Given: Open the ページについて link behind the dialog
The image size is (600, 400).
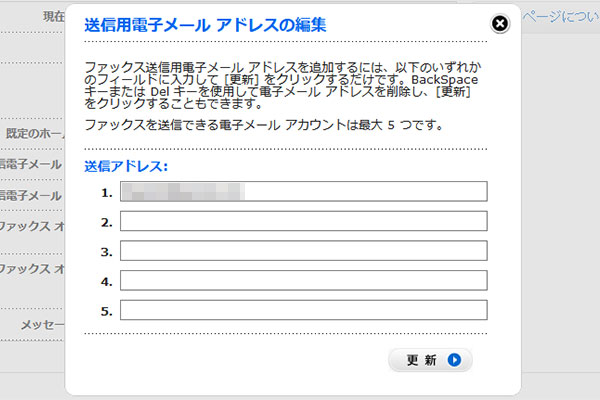Looking at the screenshot, I should [x=561, y=17].
